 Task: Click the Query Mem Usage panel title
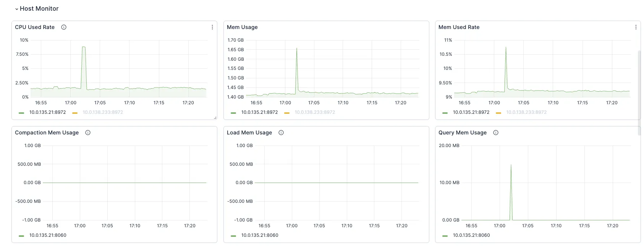(x=462, y=133)
